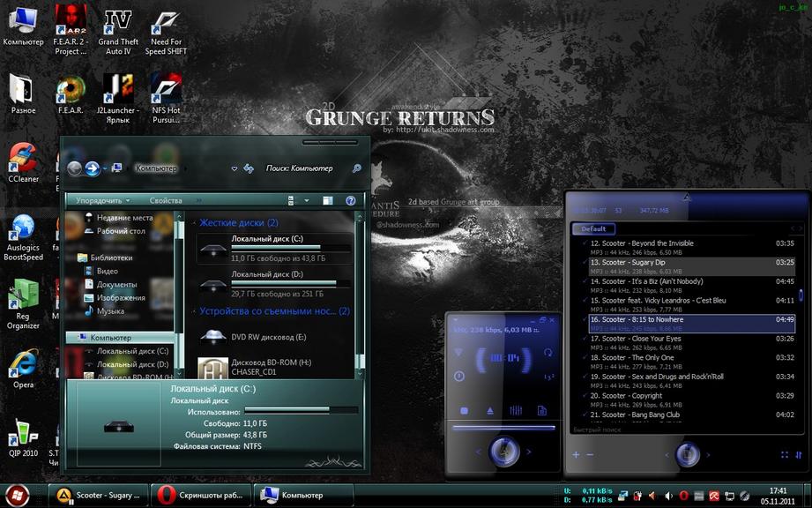Screen dimensions: 812x508
Task: Switch to Opera Скриншоты taskbar button
Action: click(x=201, y=496)
